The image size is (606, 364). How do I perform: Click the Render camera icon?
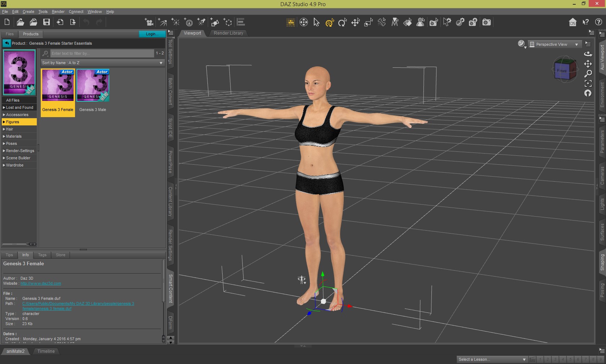click(487, 22)
